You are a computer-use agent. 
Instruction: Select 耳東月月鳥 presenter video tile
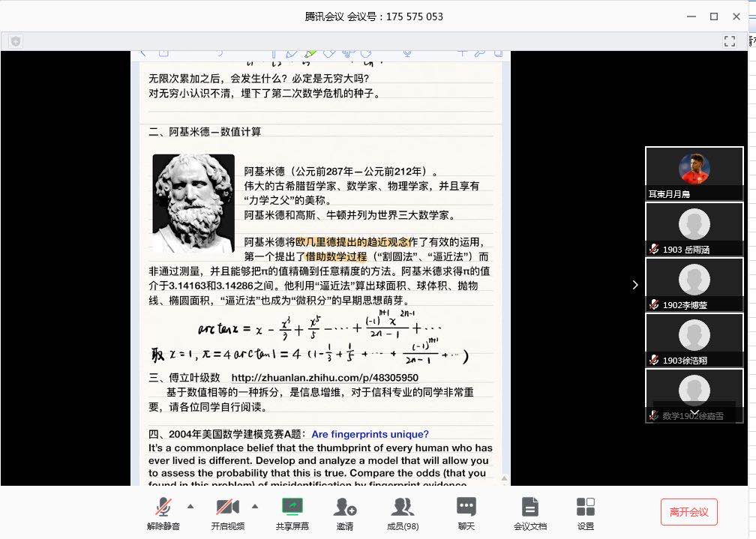coord(694,174)
